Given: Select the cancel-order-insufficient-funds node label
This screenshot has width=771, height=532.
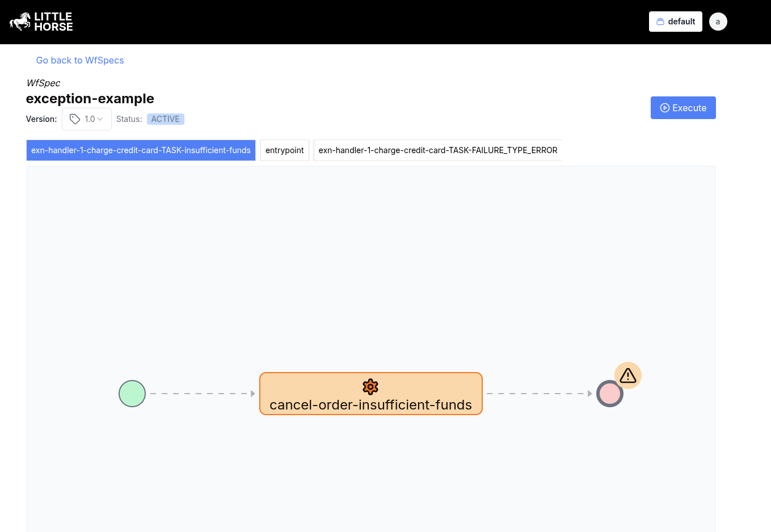Looking at the screenshot, I should point(370,405).
